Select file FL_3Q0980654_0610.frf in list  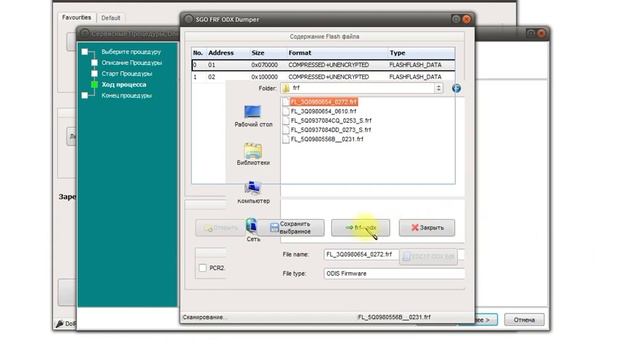323,111
